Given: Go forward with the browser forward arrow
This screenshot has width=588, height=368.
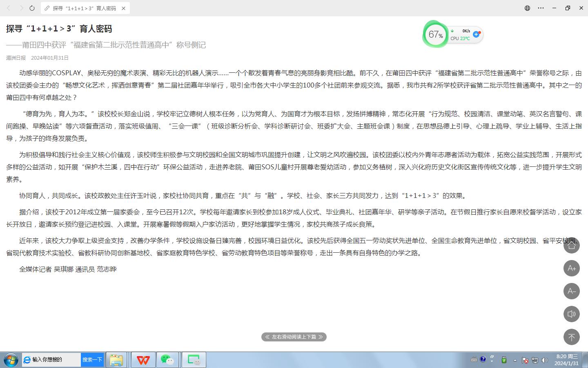Looking at the screenshot, I should [x=21, y=8].
